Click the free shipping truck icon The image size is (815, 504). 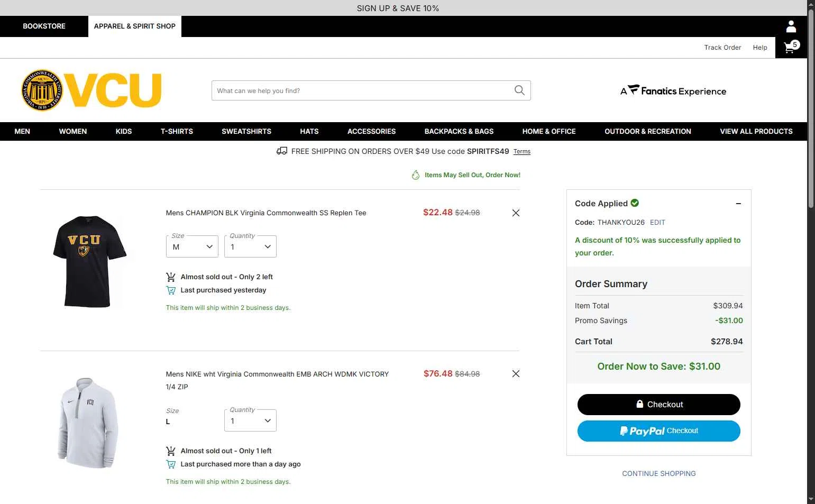[x=282, y=151]
